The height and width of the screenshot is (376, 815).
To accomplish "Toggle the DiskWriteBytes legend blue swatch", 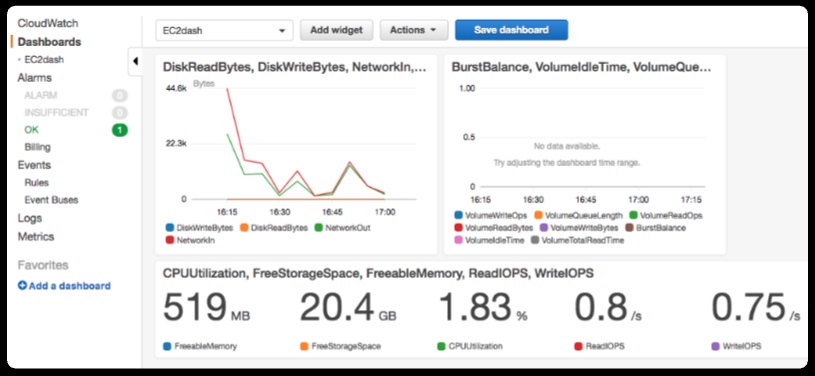I will coord(169,228).
